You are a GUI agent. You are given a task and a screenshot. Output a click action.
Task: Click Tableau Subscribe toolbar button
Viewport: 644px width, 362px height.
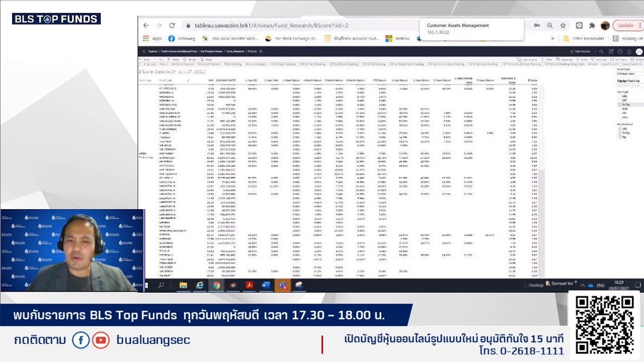pos(565,59)
